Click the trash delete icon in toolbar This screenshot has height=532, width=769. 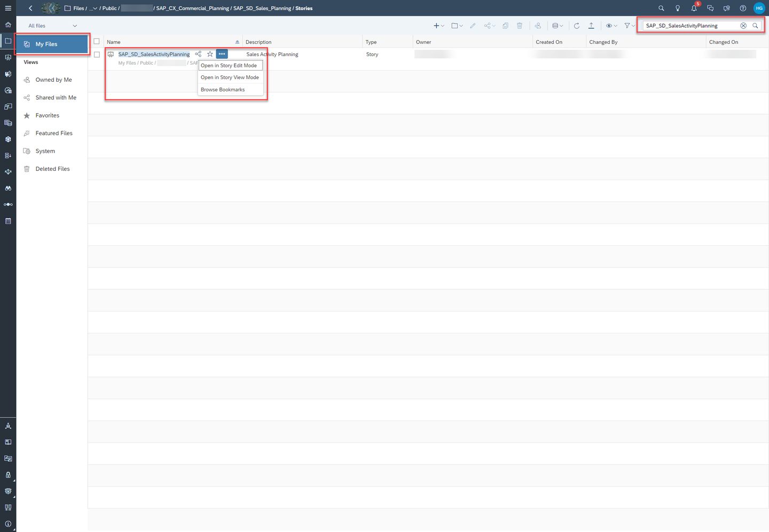[520, 26]
